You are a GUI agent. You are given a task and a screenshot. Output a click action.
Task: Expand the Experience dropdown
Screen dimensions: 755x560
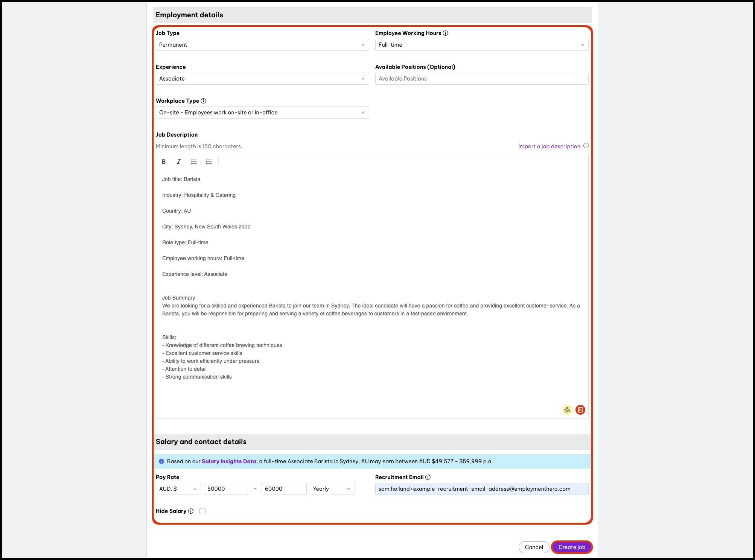262,79
